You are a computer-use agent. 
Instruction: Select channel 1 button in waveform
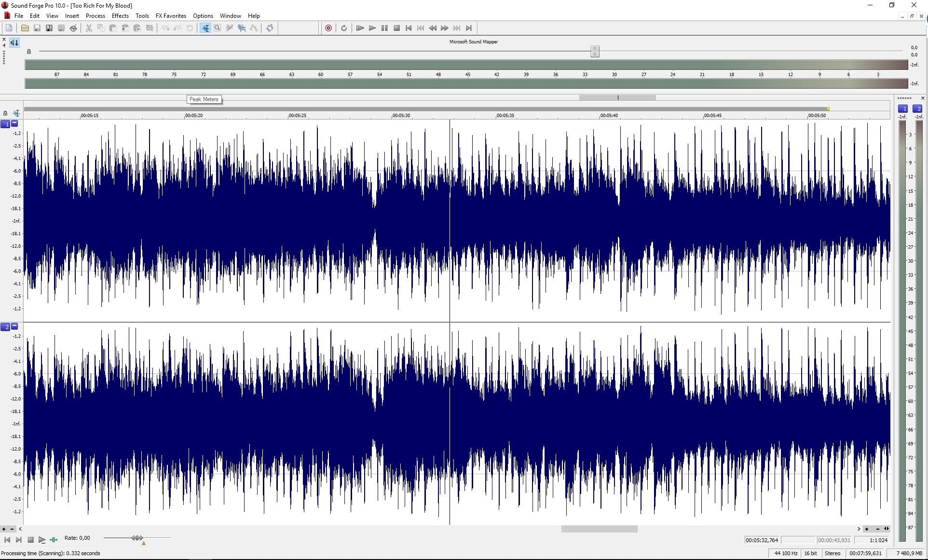pos(6,124)
